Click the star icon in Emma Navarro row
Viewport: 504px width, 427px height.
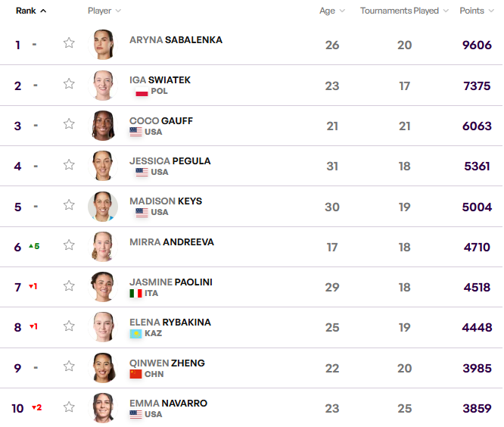point(69,407)
